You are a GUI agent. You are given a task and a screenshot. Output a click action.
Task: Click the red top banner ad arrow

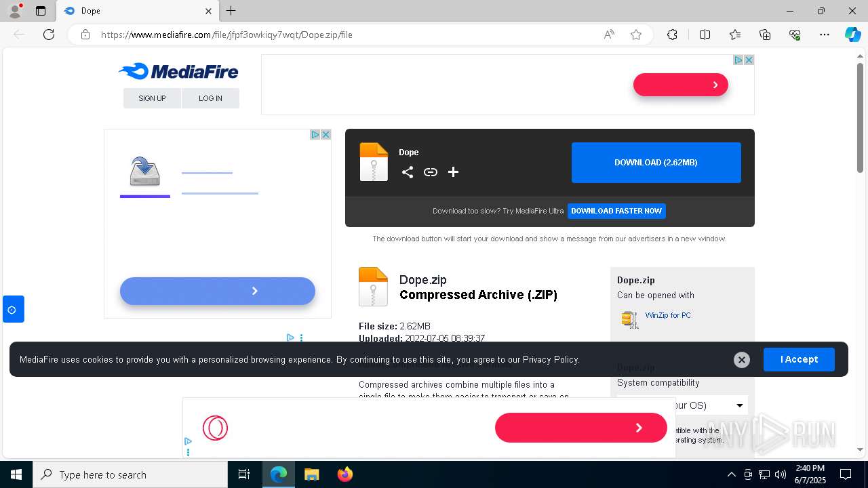(x=681, y=85)
